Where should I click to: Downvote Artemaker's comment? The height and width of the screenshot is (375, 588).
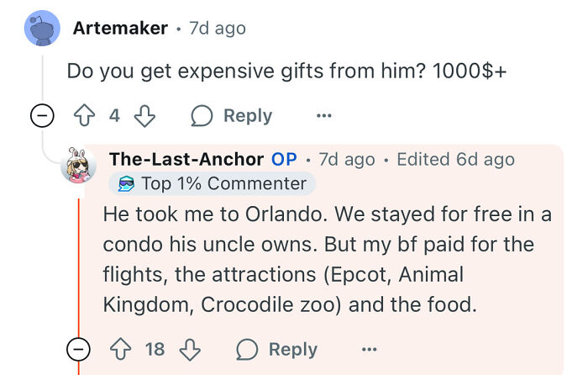pyautogui.click(x=144, y=115)
